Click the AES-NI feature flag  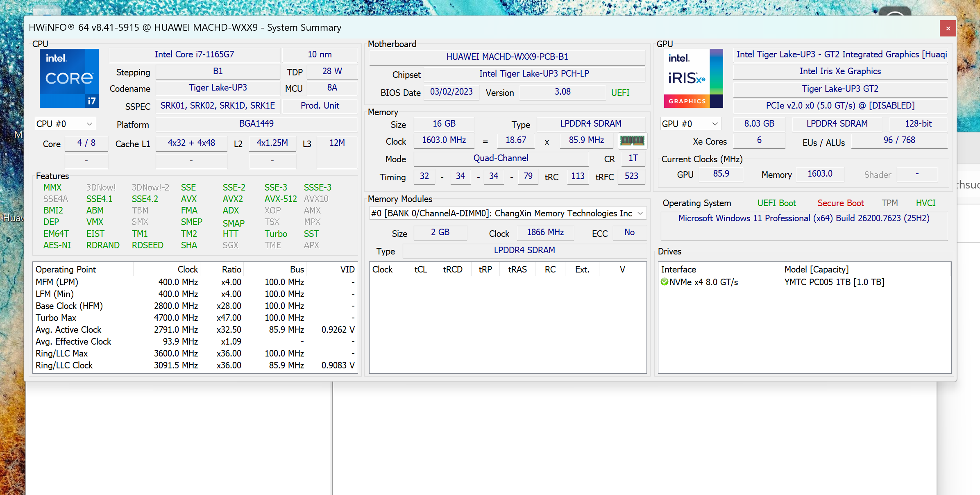tap(57, 245)
